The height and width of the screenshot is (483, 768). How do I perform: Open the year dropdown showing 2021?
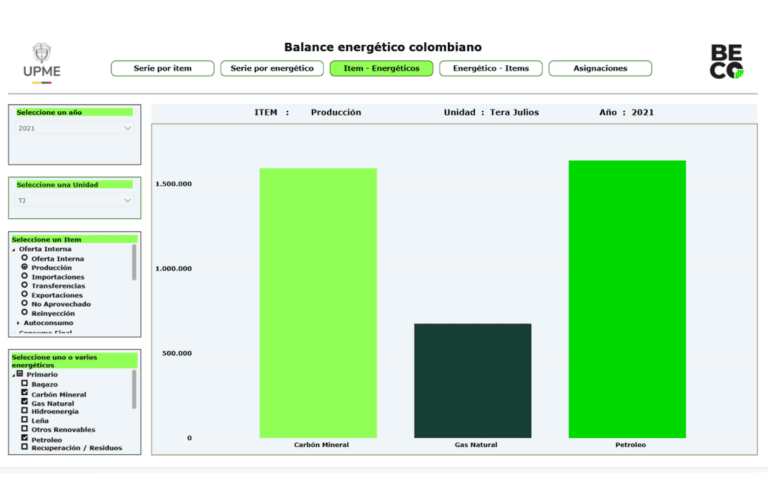coord(75,128)
